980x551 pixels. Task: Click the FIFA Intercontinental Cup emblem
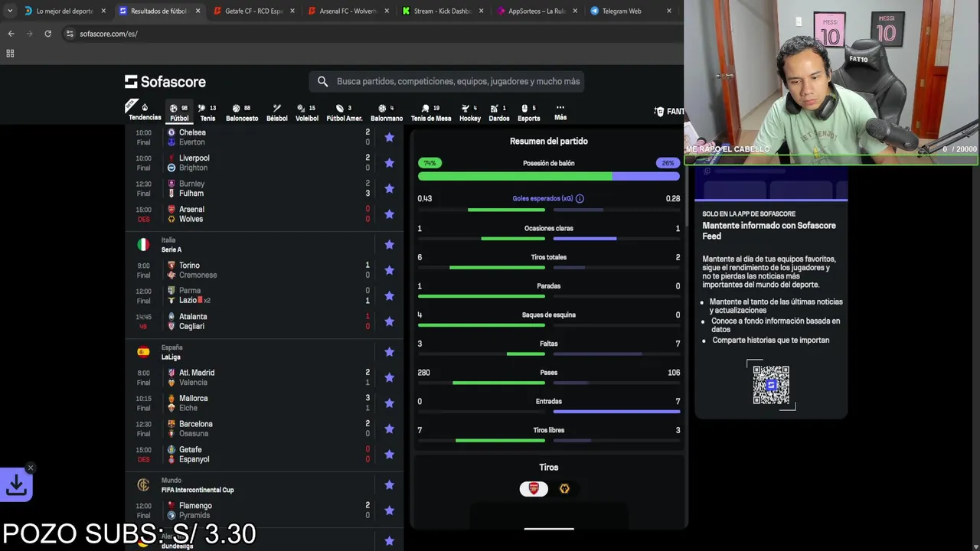coord(143,485)
